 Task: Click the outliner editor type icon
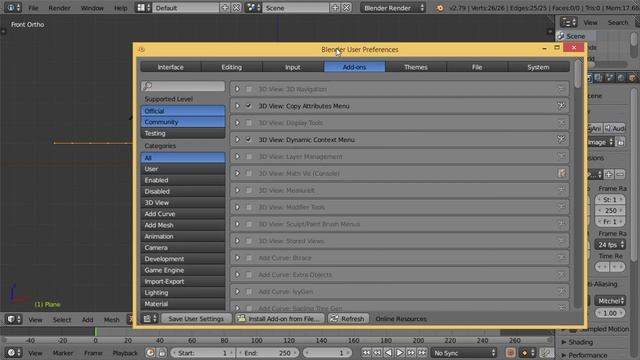pos(568,22)
